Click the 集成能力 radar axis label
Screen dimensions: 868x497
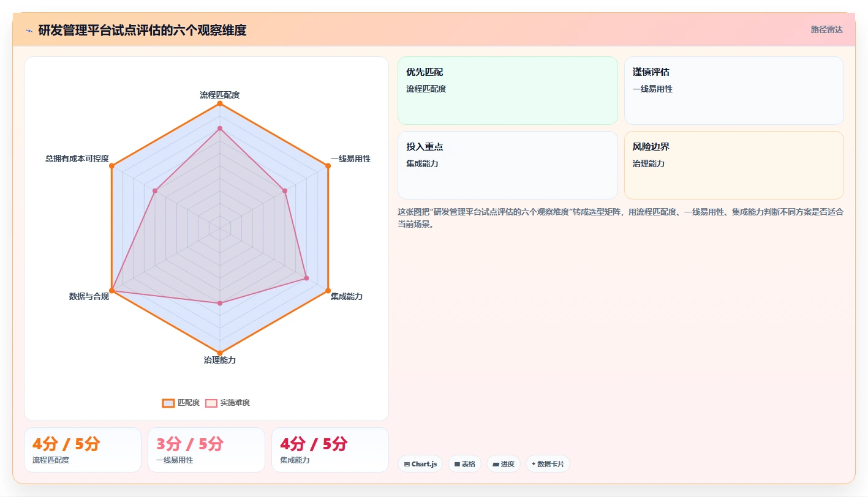click(x=347, y=296)
